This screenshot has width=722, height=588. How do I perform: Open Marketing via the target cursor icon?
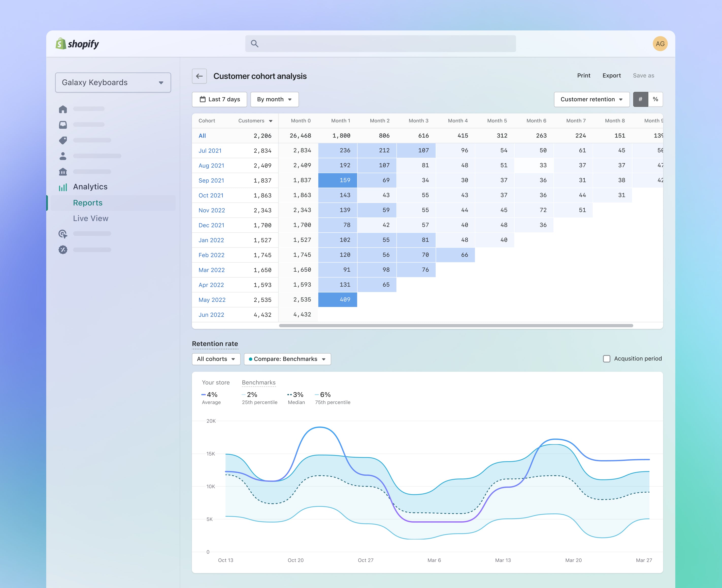(63, 234)
